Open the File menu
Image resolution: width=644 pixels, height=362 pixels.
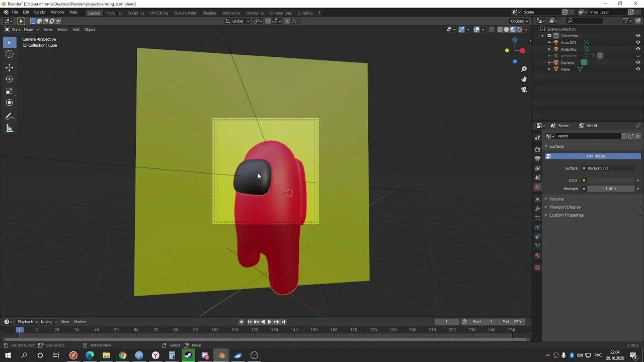coord(15,12)
